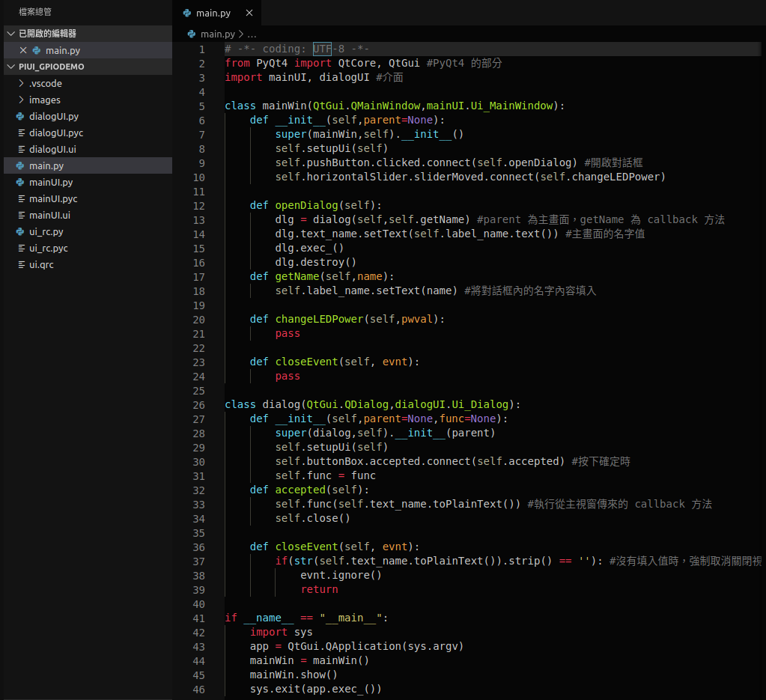
Task: Click the 'if __name__ == "__main__":' line
Action: pyautogui.click(x=306, y=618)
